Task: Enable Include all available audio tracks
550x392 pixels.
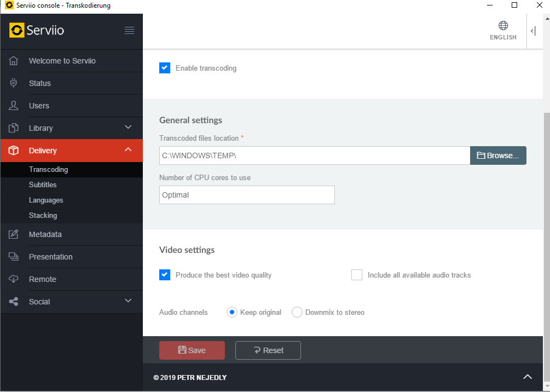Action: [357, 275]
